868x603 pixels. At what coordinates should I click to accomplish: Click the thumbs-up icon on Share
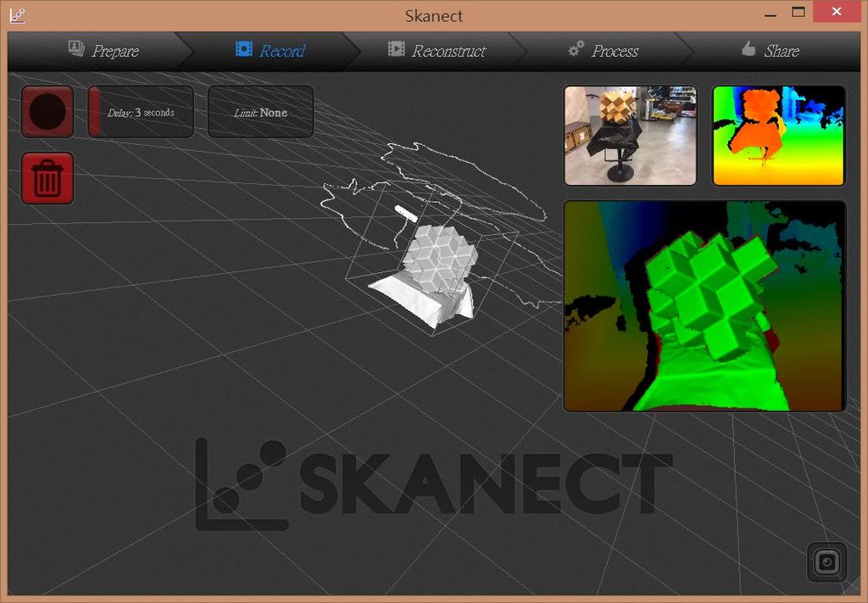point(748,48)
